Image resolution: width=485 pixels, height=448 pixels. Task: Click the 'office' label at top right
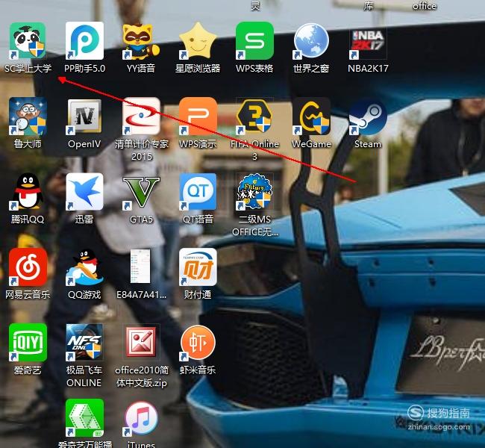coord(425,5)
